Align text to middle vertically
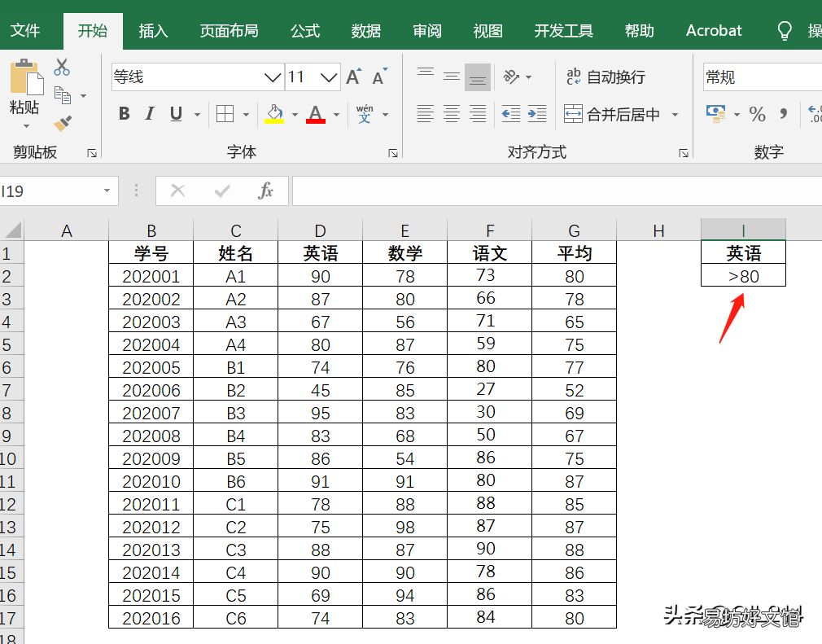 point(452,77)
